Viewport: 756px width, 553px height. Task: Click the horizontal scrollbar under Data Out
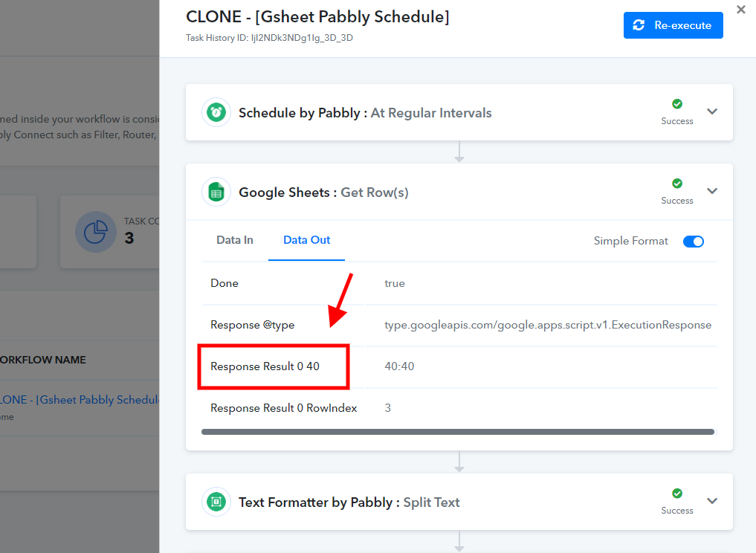pos(458,432)
